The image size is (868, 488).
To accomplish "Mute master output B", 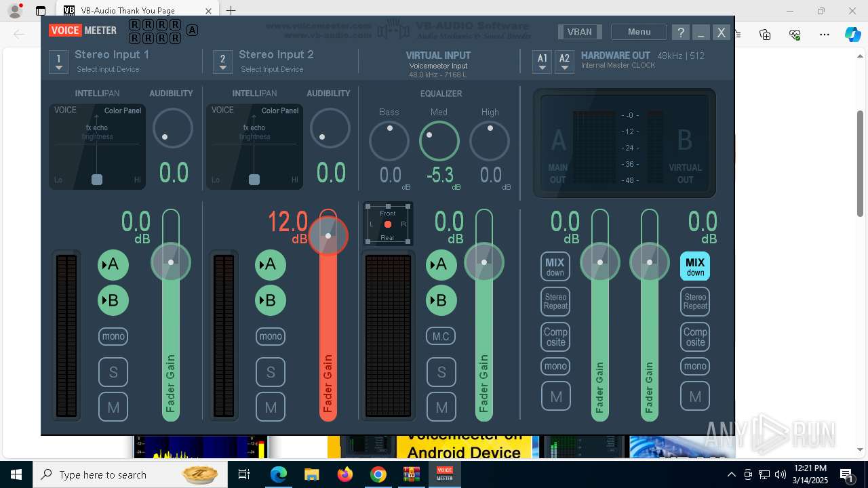I will click(695, 396).
